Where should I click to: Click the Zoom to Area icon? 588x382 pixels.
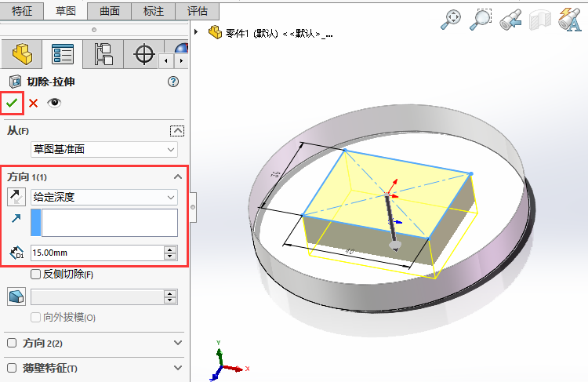(481, 19)
